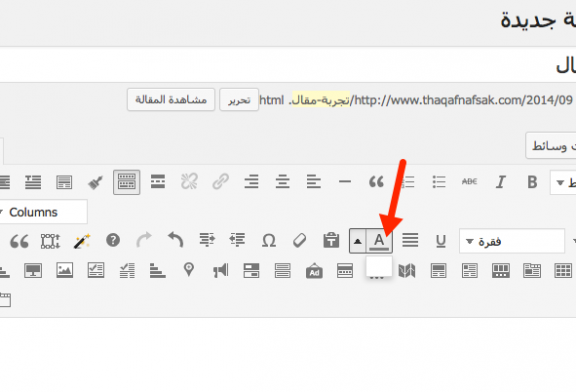Click the eraser clear formatting icon

pos(299,241)
